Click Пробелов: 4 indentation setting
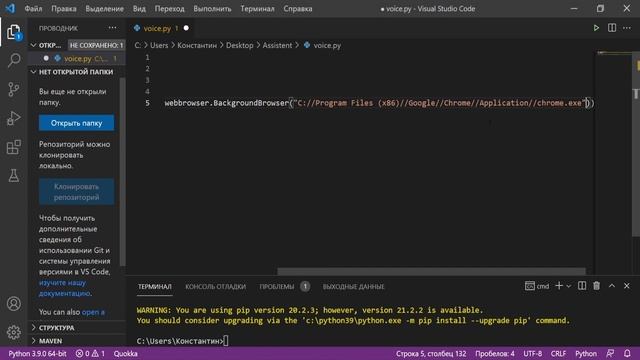The height and width of the screenshot is (360, 640). coord(495,353)
